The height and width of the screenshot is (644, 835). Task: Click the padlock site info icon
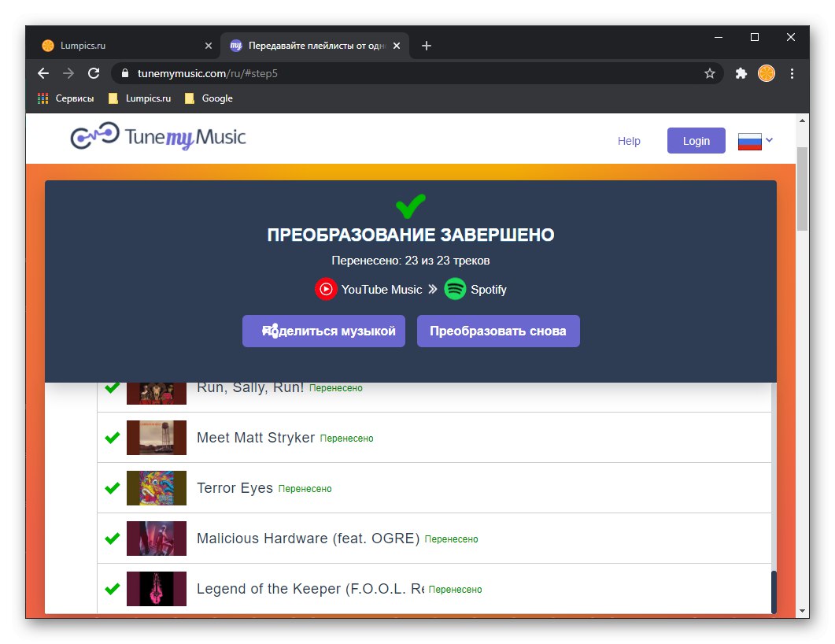pos(125,73)
